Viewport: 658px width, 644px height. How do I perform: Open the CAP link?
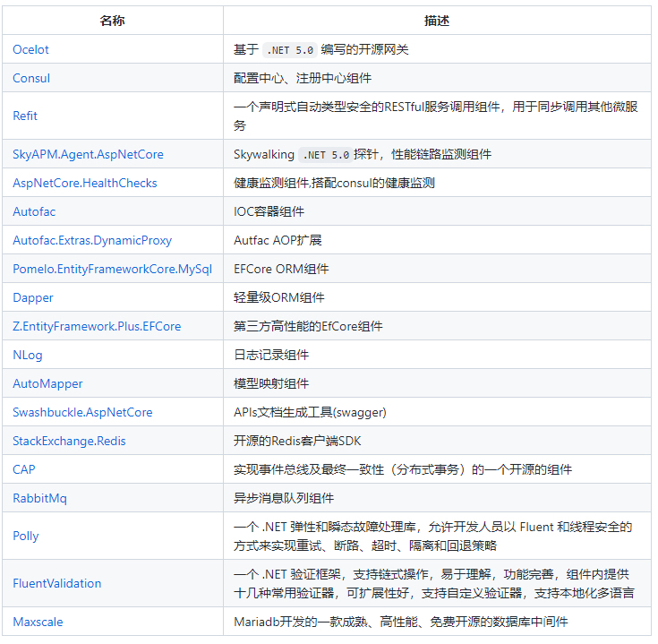[x=24, y=469]
